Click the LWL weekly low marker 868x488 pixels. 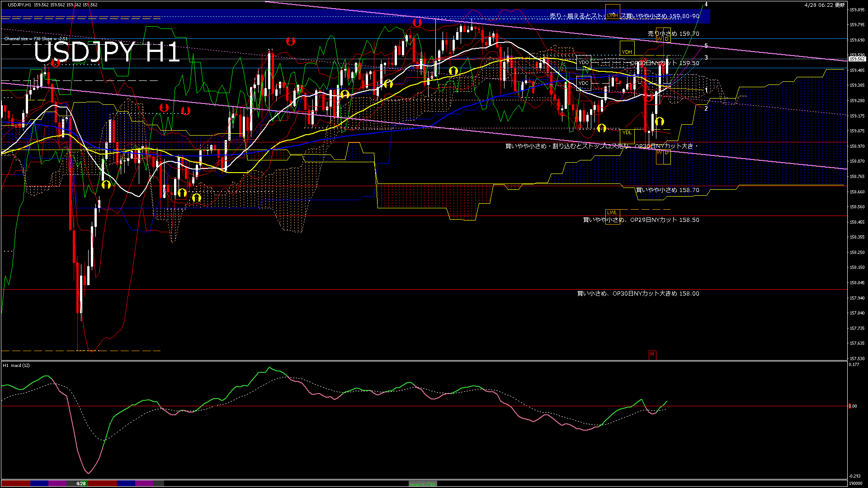click(612, 212)
